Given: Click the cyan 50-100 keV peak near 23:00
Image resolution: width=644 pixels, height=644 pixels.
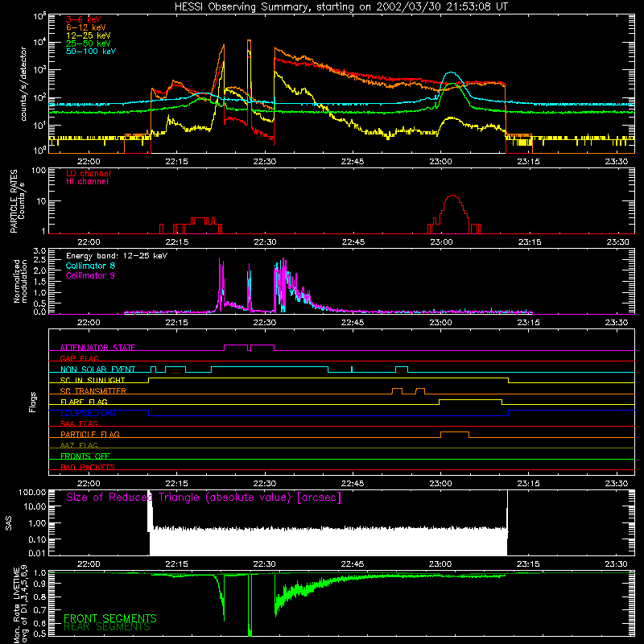Looking at the screenshot, I should 452,72.
